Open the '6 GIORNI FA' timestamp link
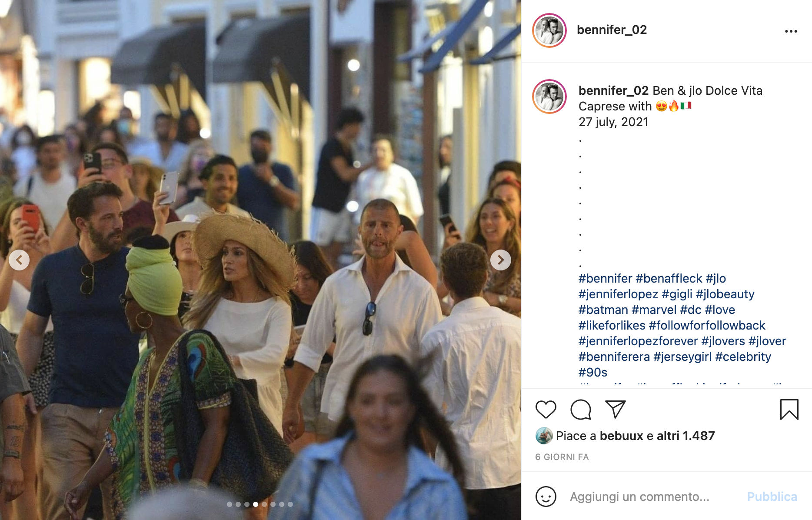The height and width of the screenshot is (520, 812). 562,457
